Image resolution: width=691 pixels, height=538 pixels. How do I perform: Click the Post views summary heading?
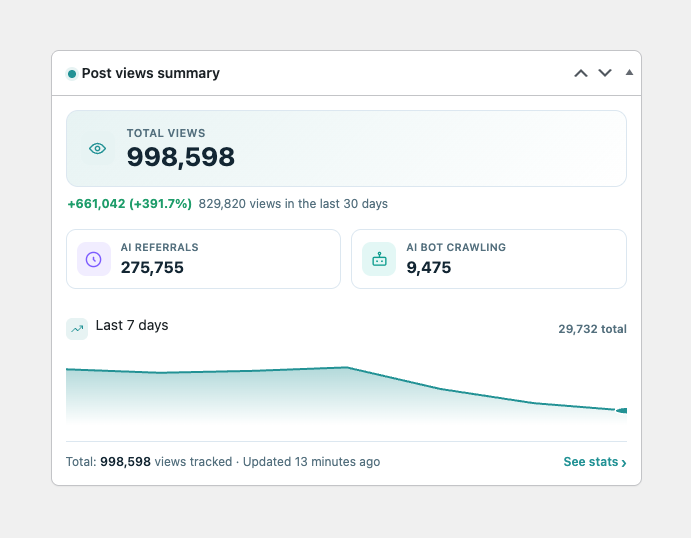[x=151, y=73]
